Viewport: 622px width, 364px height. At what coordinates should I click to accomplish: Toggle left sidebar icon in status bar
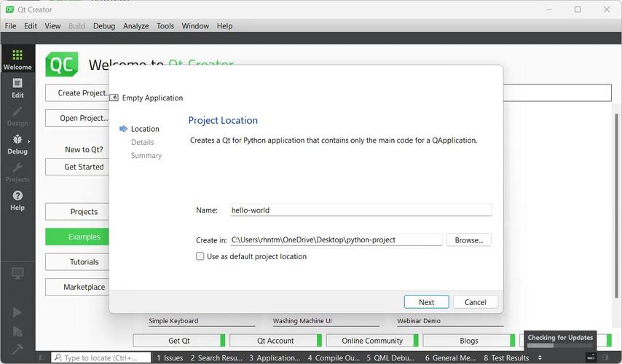(42, 358)
